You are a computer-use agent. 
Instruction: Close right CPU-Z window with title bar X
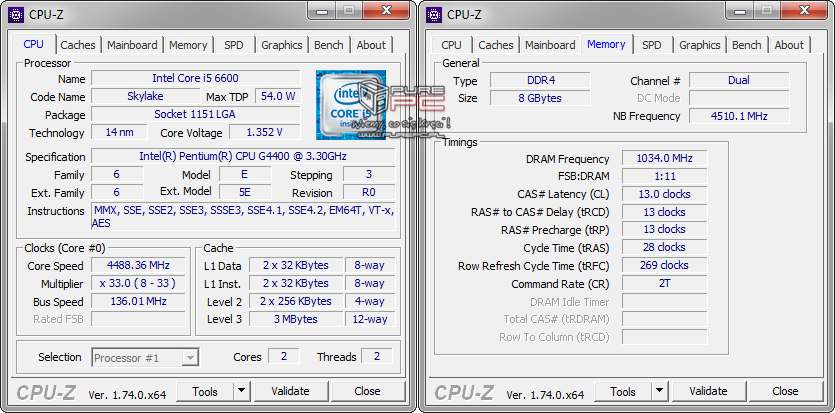pos(805,10)
